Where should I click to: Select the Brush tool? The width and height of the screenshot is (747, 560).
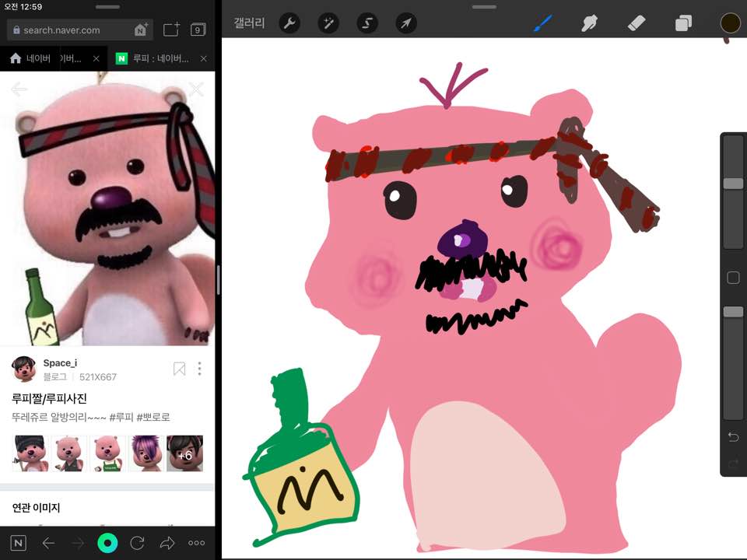[542, 23]
